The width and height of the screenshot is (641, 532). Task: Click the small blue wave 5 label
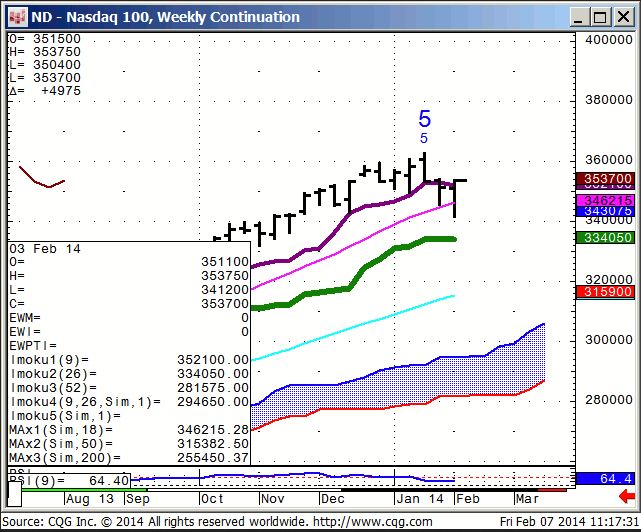[424, 138]
